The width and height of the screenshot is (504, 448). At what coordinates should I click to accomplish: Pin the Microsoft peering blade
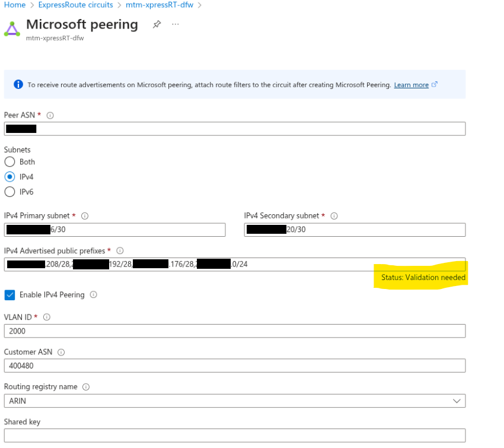click(157, 24)
